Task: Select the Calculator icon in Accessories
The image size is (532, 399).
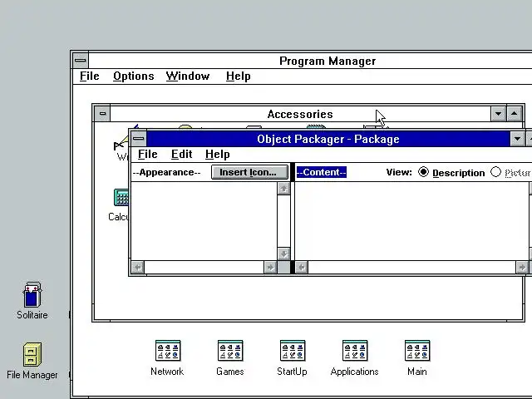Action: (x=121, y=198)
